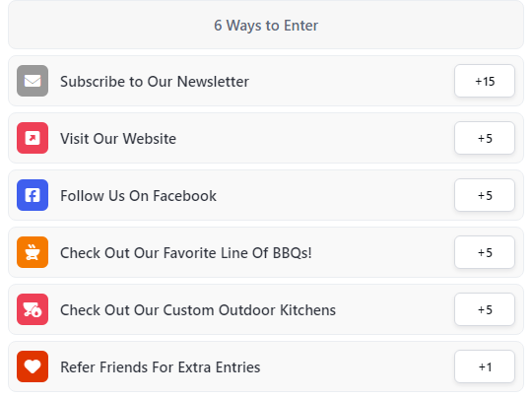Click the 6 Ways to Enter header
Image resolution: width=532 pixels, height=398 pixels.
coord(266,25)
